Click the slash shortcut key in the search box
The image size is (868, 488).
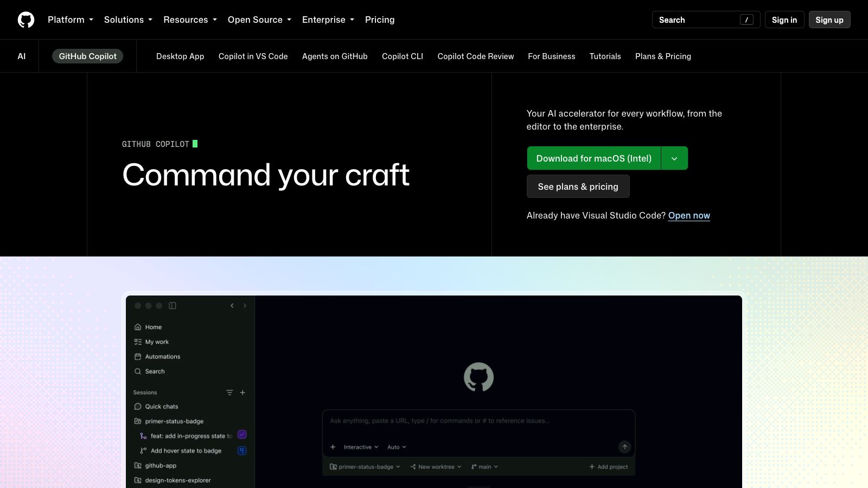[x=746, y=20]
